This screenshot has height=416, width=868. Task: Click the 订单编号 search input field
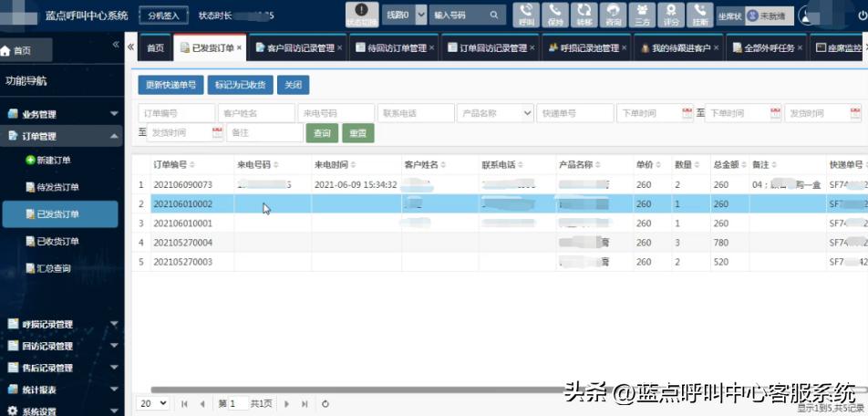pos(177,113)
